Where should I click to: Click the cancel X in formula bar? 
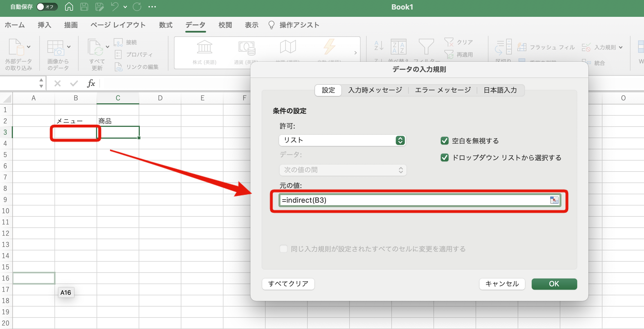(57, 83)
